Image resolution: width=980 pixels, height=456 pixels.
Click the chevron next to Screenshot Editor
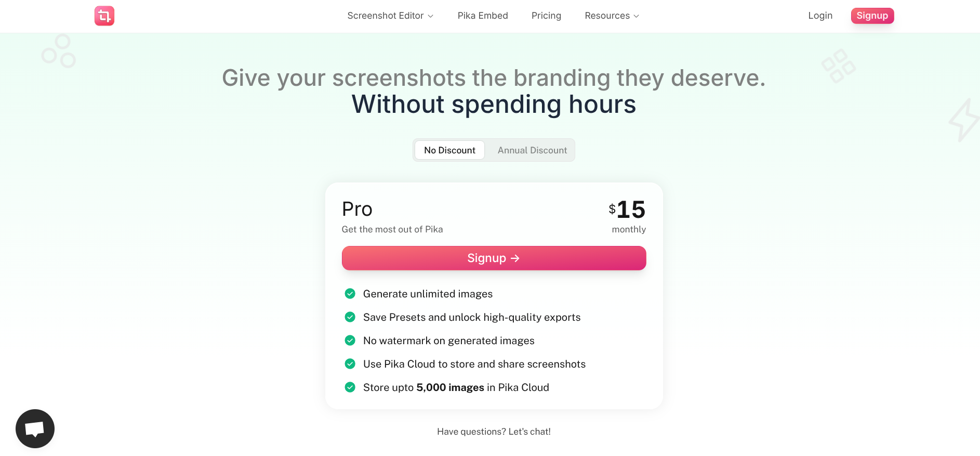tap(431, 16)
